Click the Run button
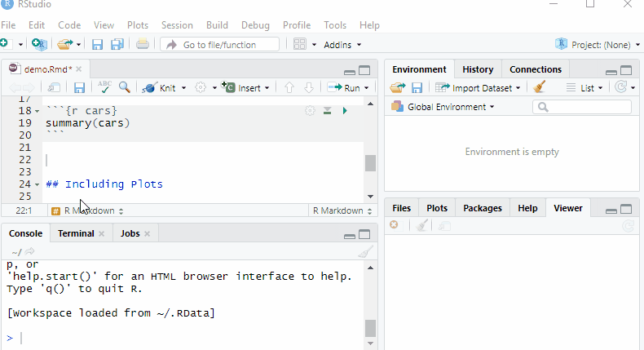644x350 pixels. (344, 87)
